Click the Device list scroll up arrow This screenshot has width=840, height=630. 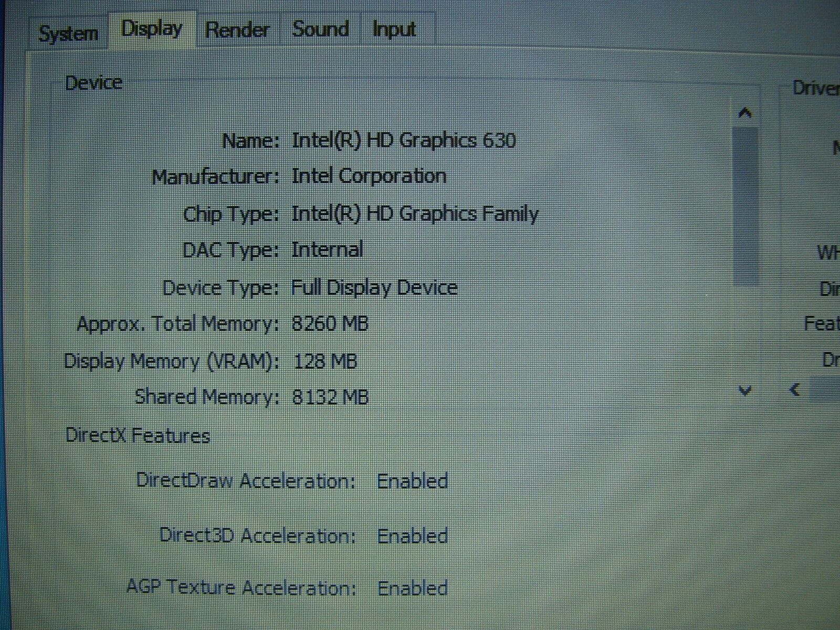pos(745,112)
